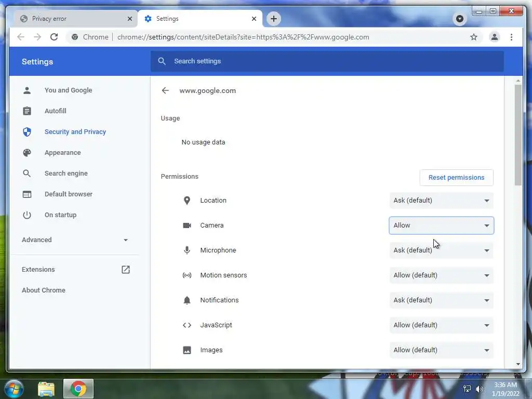Expand the Advanced section in sidebar

(75, 240)
